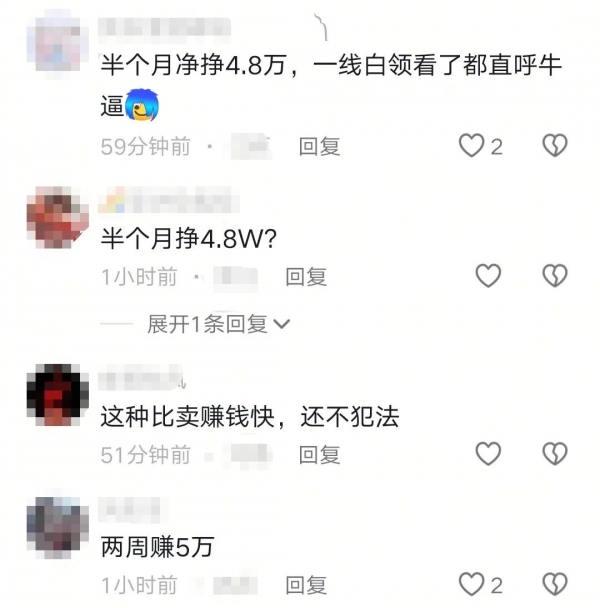
Task: Open avatar of 两周赚5万 commenter
Action: [x=58, y=527]
